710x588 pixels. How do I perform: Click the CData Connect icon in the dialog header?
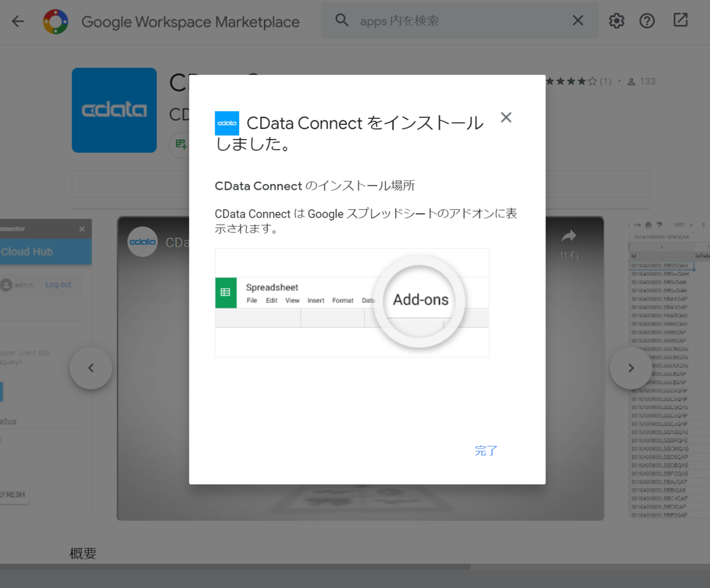pyautogui.click(x=225, y=123)
